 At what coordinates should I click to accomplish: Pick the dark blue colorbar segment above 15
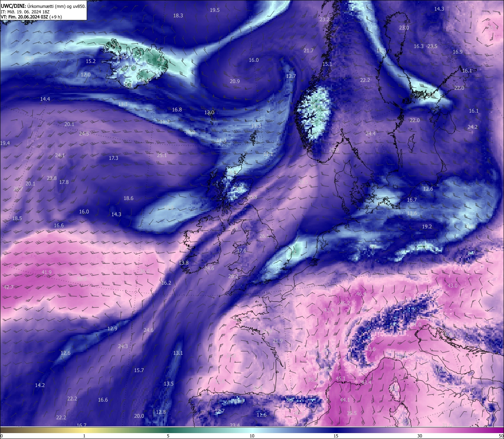336,430
